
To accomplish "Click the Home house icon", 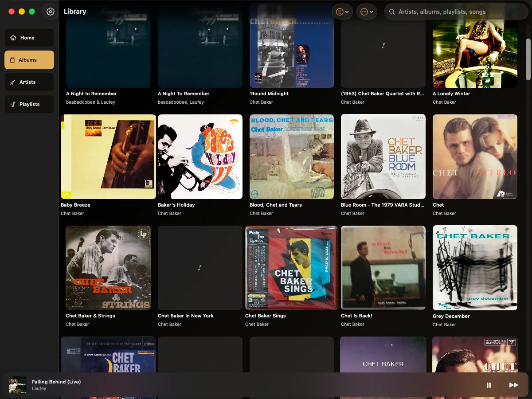I will click(x=13, y=38).
